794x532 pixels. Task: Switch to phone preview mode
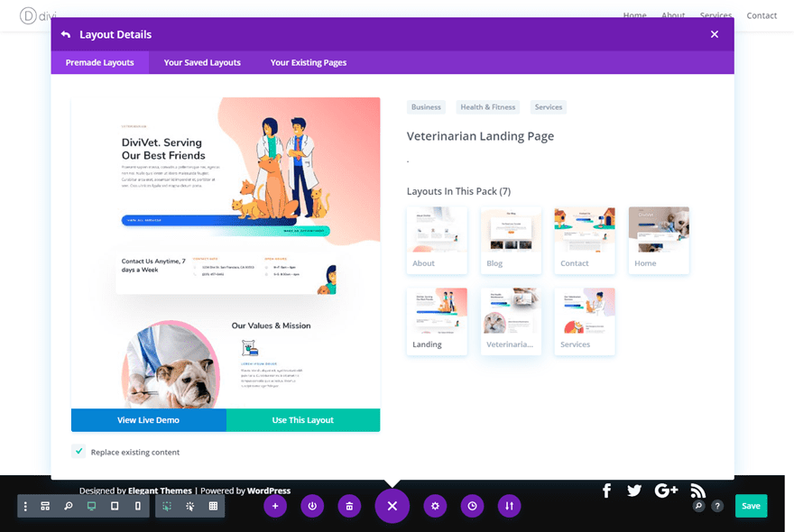tap(137, 506)
